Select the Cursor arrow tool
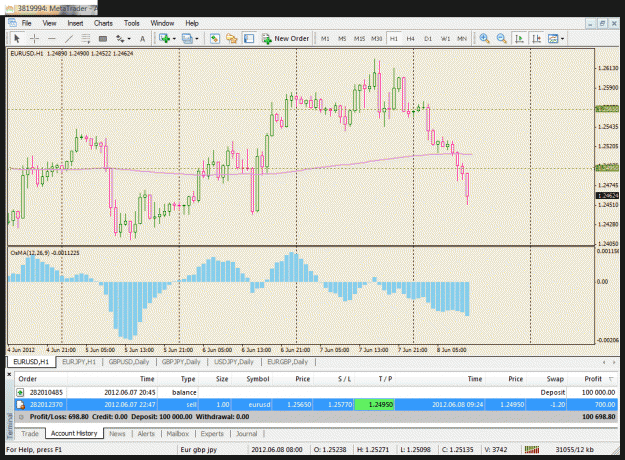The image size is (625, 460). [x=17, y=39]
